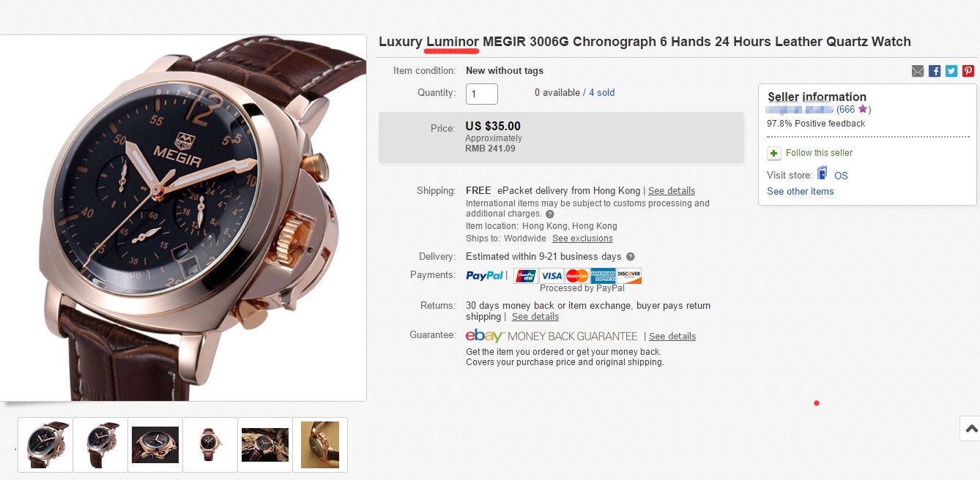This screenshot has width=980, height=480.
Task: Click the green plus Follow seller icon
Action: (773, 153)
